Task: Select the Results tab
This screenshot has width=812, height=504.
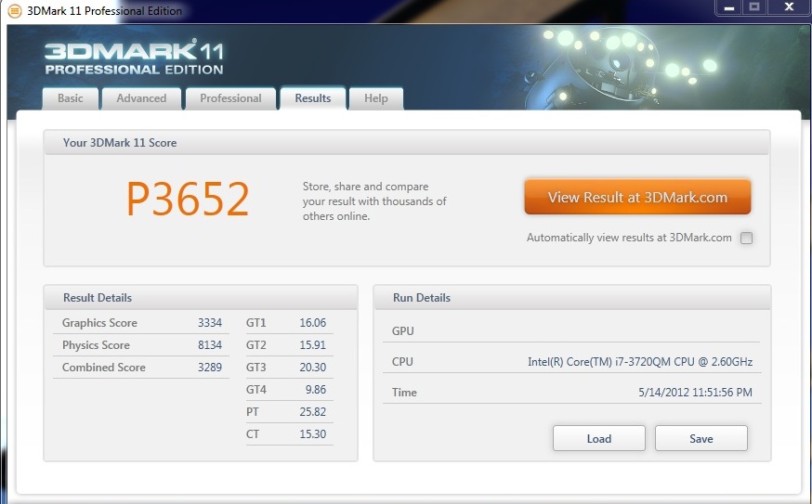Action: click(313, 98)
